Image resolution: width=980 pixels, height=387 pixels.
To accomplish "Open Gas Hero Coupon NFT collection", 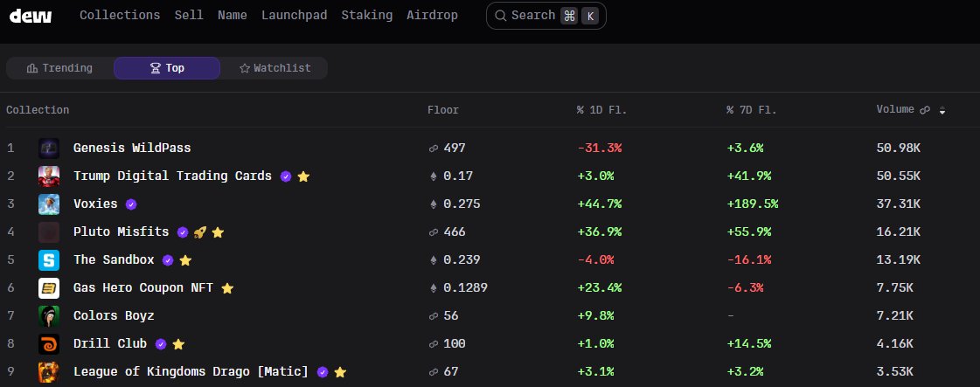I will tap(143, 287).
